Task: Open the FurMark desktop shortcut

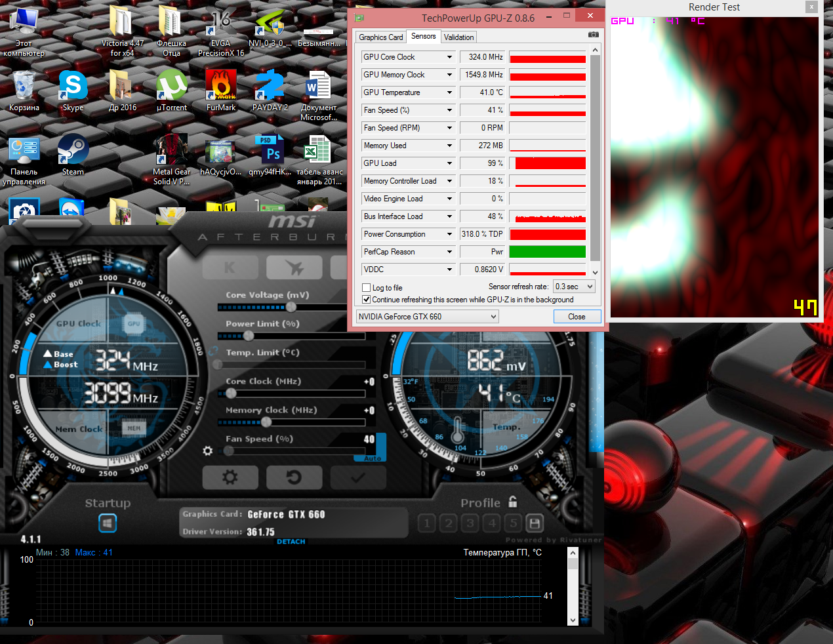Action: point(221,91)
